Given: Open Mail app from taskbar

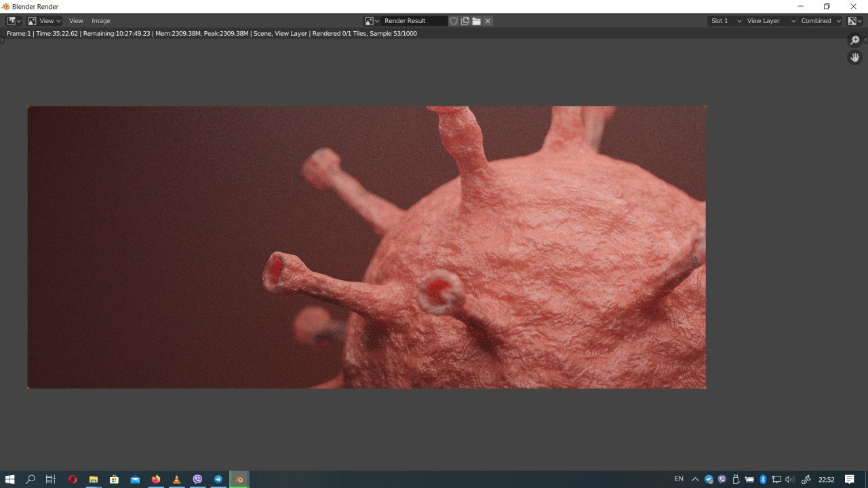Looking at the screenshot, I should pos(135,479).
